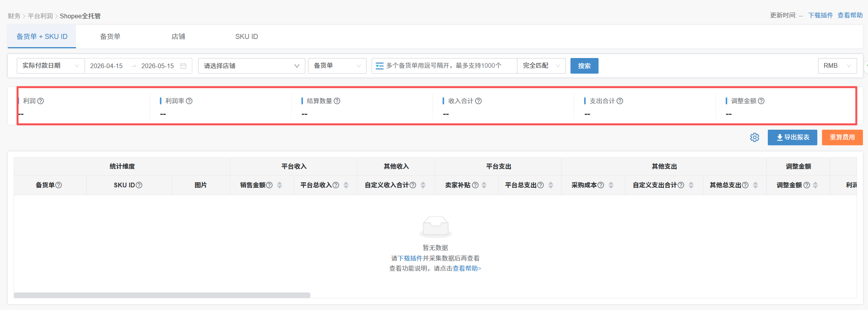Click help icon next to 利润
The image size is (868, 310).
pyautogui.click(x=41, y=101)
